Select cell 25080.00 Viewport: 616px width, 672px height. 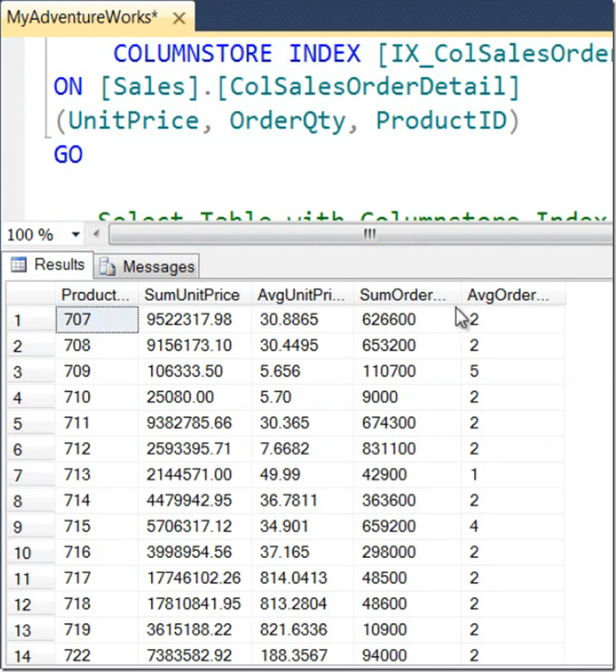click(x=195, y=397)
